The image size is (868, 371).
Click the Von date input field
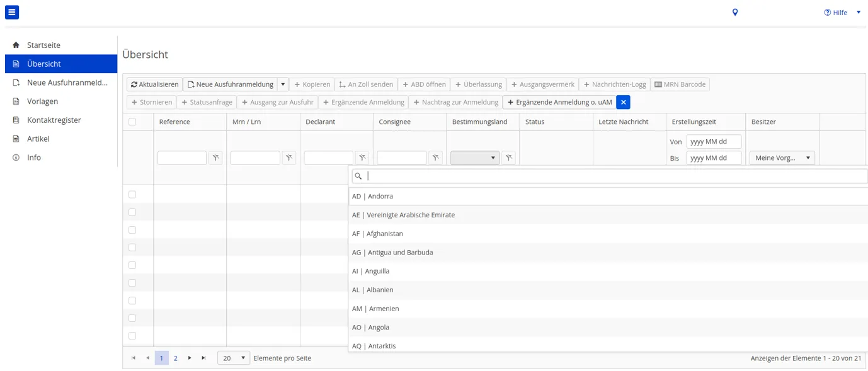pos(713,142)
